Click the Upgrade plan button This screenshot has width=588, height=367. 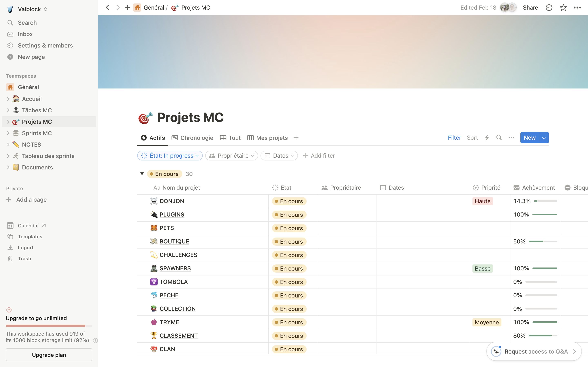tap(49, 355)
